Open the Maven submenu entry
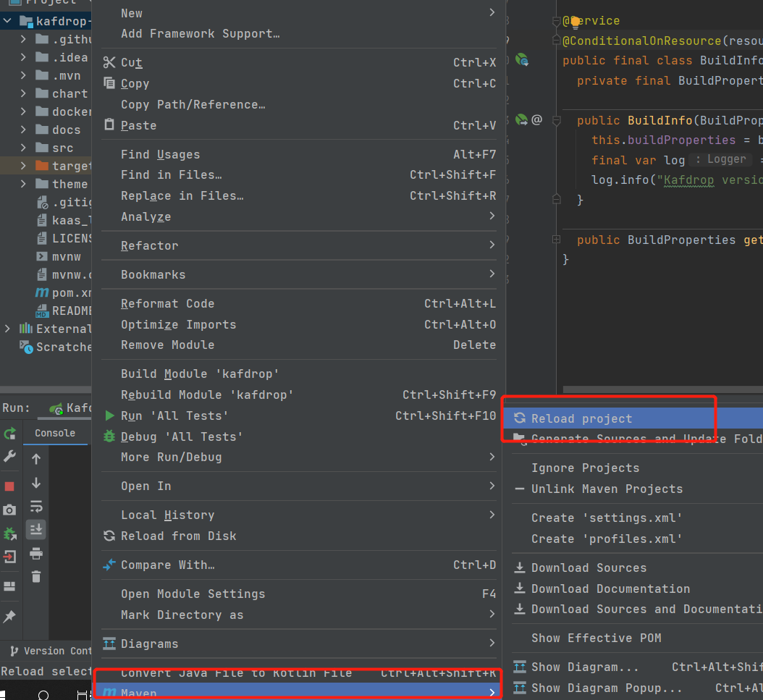This screenshot has width=763, height=700. click(299, 692)
